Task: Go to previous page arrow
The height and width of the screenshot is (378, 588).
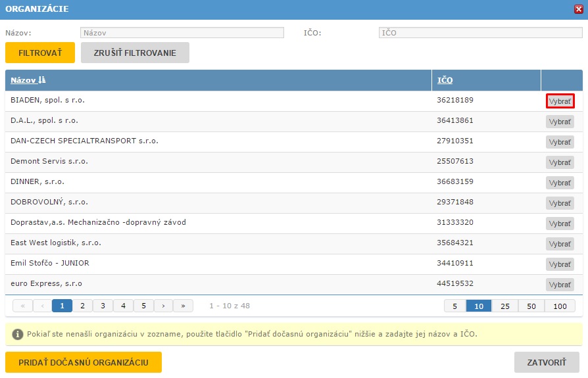Action: [x=42, y=306]
